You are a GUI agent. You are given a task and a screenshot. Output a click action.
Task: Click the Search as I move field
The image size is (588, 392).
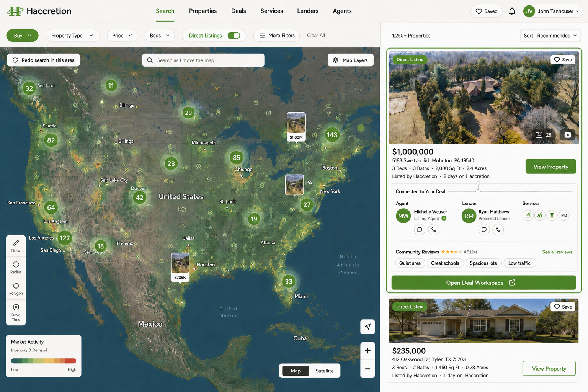203,60
